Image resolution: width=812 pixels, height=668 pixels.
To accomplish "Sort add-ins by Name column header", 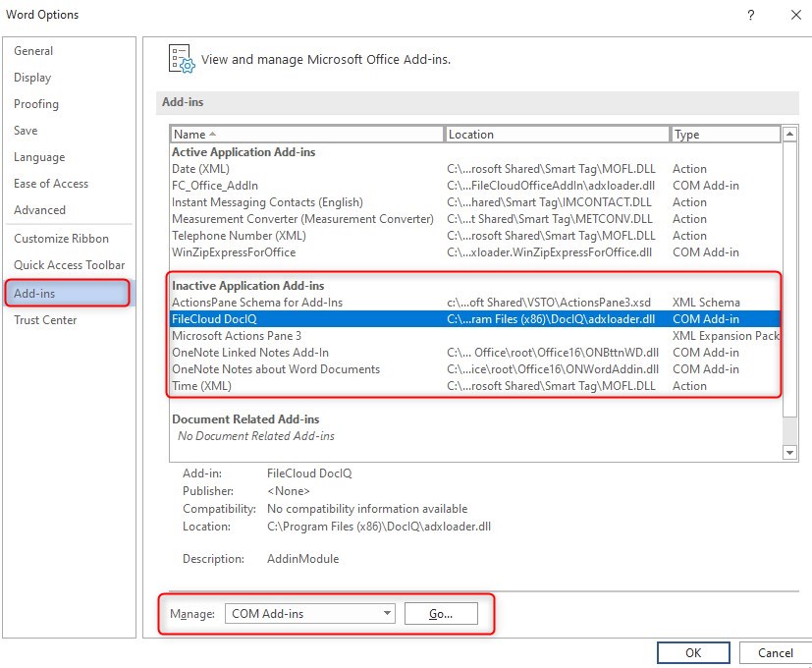I will coord(306,135).
